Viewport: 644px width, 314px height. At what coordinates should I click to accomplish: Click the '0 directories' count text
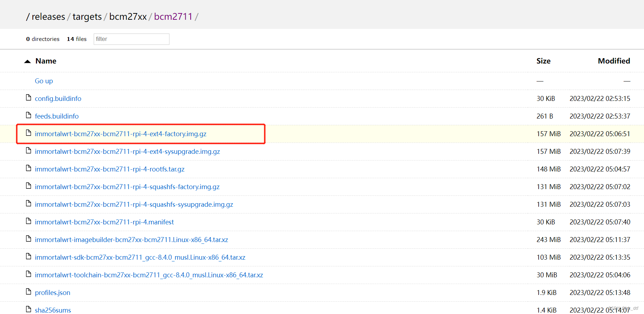43,39
